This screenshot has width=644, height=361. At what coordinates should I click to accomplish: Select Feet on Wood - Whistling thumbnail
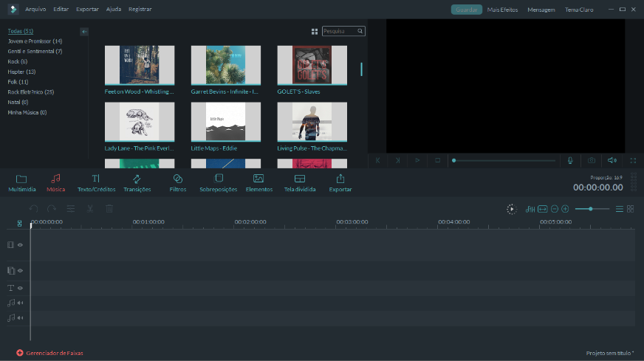[140, 65]
